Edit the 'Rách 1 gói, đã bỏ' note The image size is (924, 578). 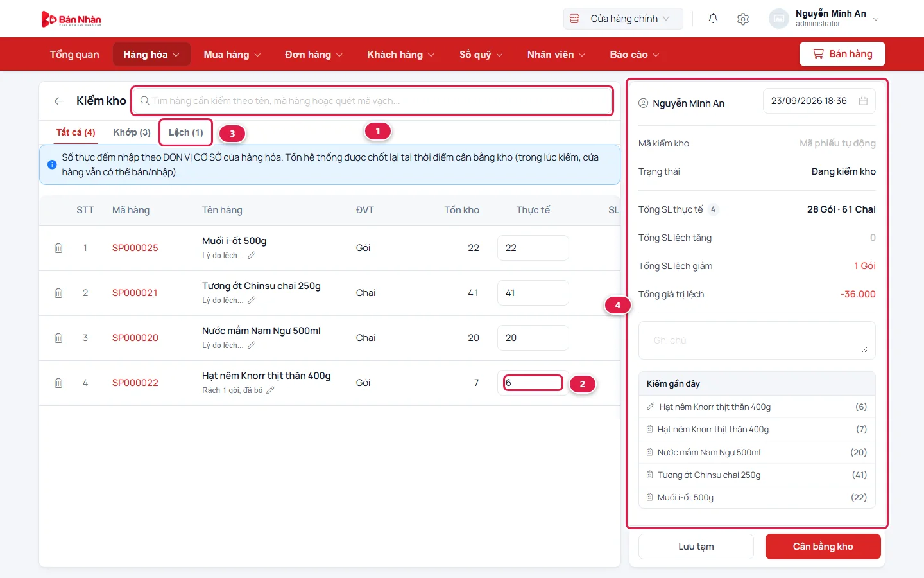(270, 390)
